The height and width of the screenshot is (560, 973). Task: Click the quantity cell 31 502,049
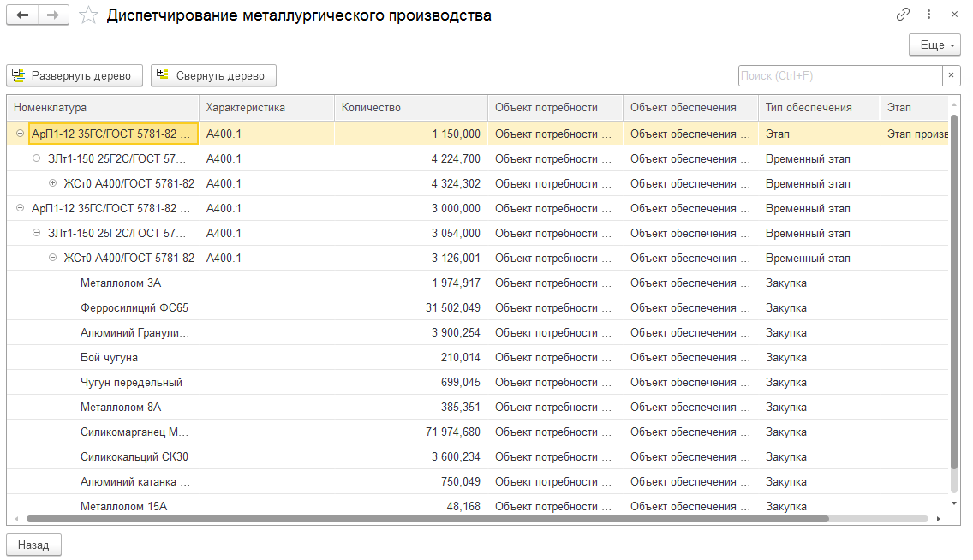(411, 307)
